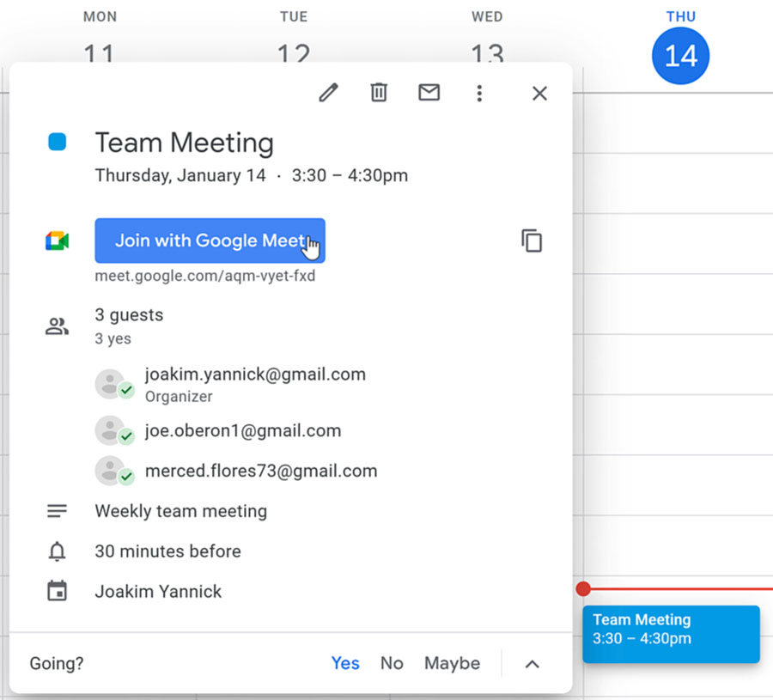Click the guests people icon
This screenshot has height=700, width=773.
coord(57,326)
